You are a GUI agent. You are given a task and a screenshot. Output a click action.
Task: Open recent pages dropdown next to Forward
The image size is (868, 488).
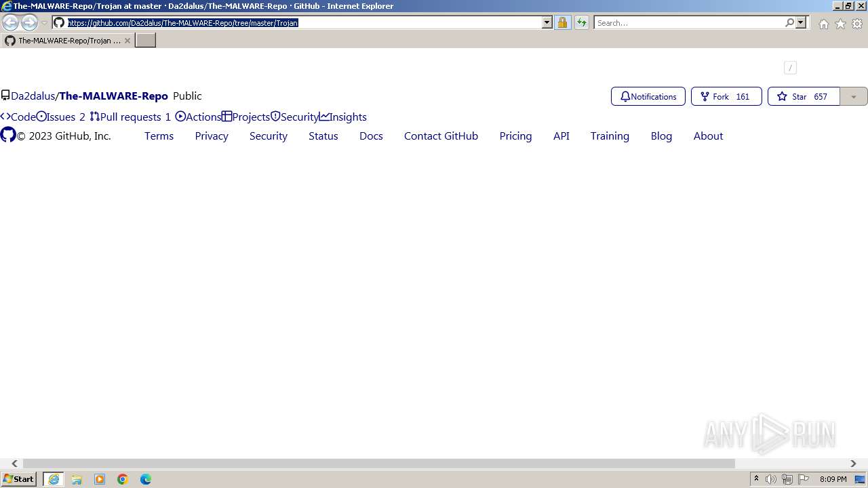click(x=45, y=22)
